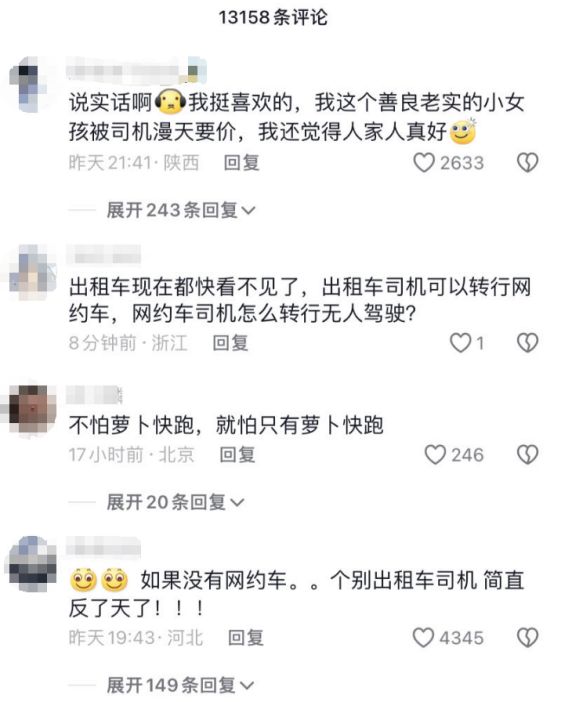Tap 回复 under the 河北 comment
The height and width of the screenshot is (702, 572).
246,638
